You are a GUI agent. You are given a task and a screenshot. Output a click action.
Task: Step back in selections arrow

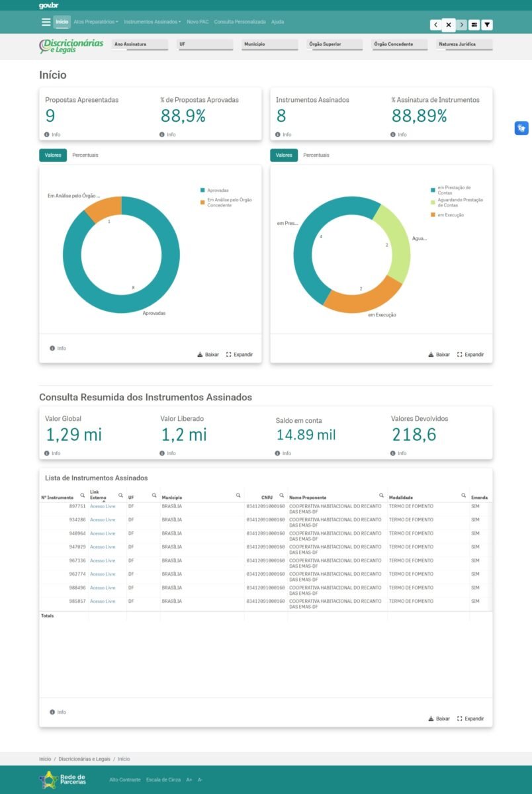point(435,25)
